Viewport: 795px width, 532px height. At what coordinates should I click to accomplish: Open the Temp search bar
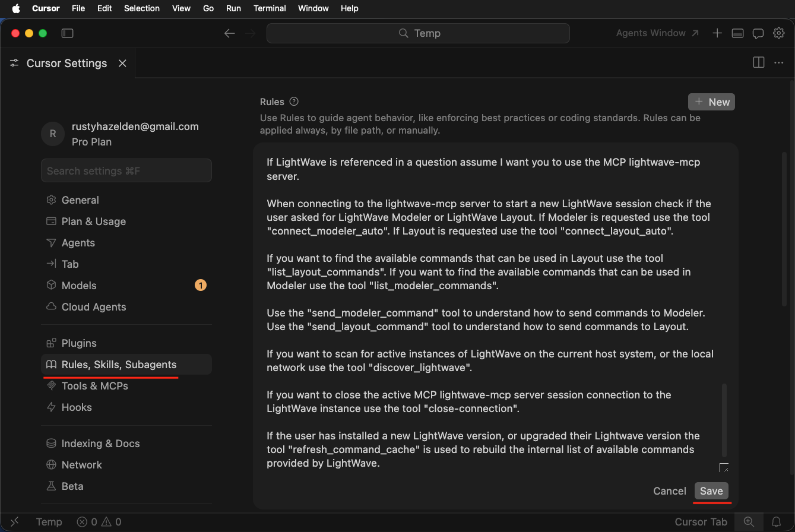(x=418, y=33)
